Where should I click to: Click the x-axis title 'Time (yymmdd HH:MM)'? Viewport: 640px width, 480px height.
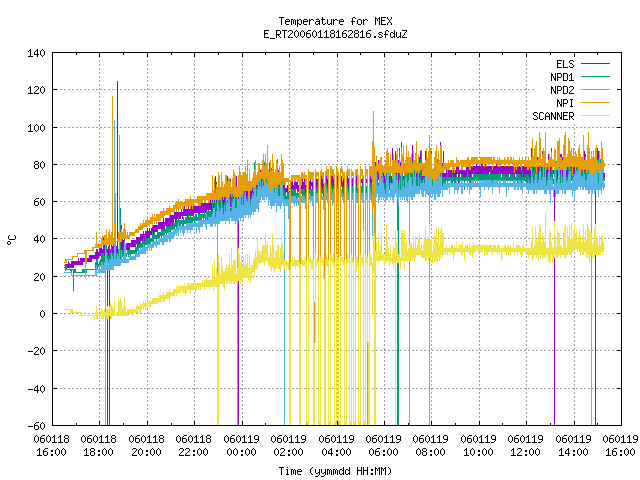[x=335, y=471]
